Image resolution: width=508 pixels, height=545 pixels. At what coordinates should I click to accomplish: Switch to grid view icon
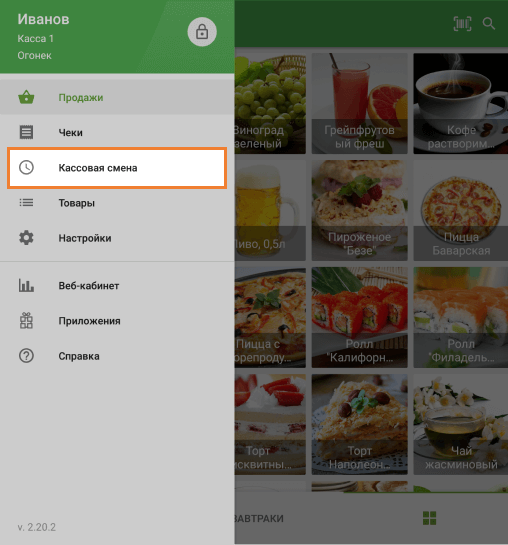click(x=429, y=518)
